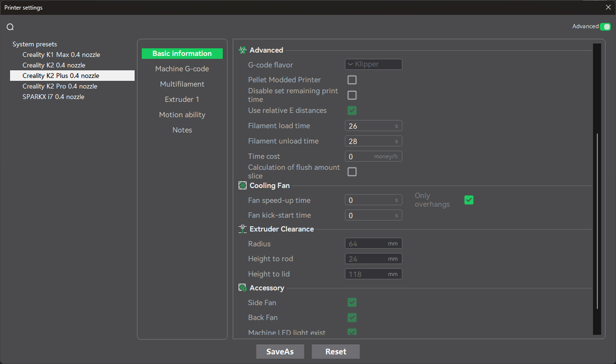Click the Extruder Clearance section icon
Viewport: 616px width, 364px height.
click(243, 229)
